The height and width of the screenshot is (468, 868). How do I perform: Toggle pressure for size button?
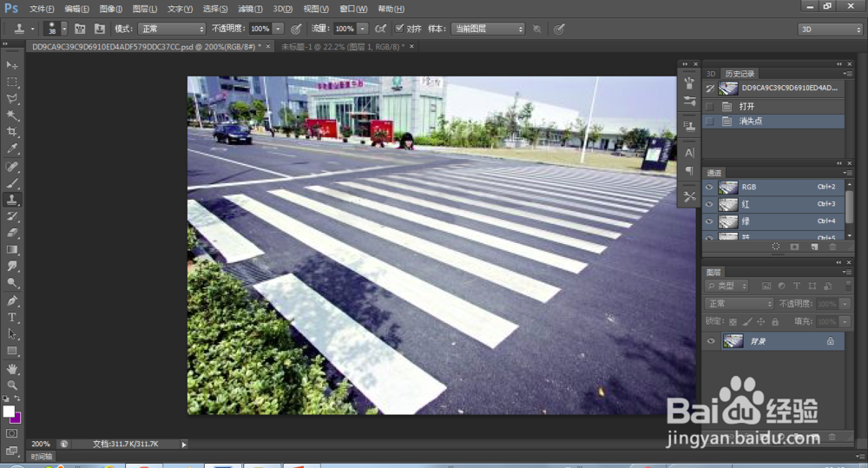[x=559, y=29]
